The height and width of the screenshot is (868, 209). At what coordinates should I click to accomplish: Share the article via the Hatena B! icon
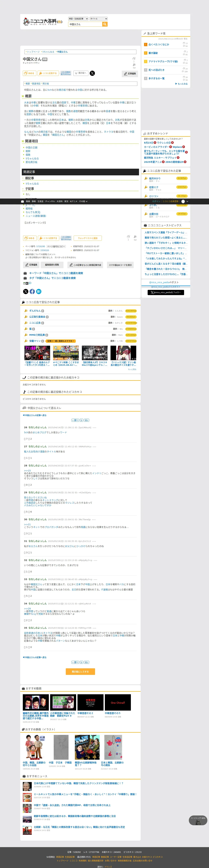point(39,292)
